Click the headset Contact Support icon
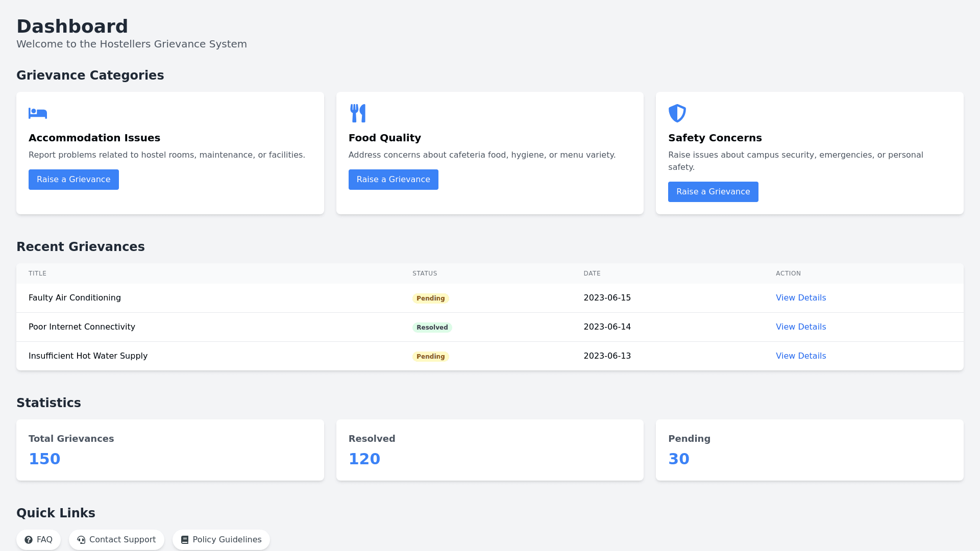Screen dimensions: 980x551 pos(81,540)
